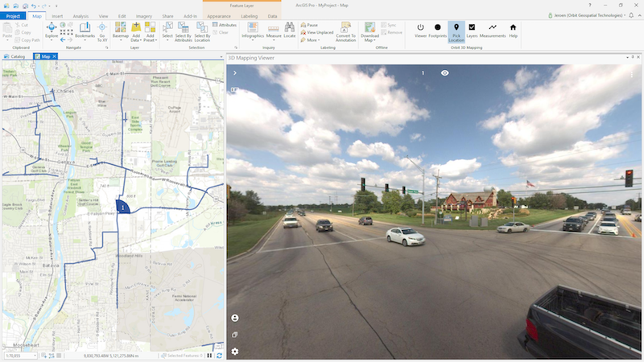Screen dimensions: 644x362
Task: Toggle the eye visibility icon in viewer
Action: pos(444,73)
